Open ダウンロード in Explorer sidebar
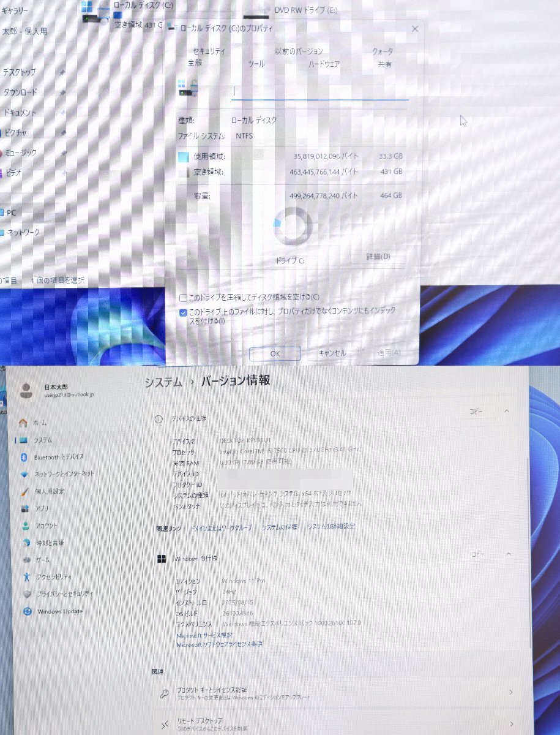This screenshot has width=560, height=735. coord(20,92)
